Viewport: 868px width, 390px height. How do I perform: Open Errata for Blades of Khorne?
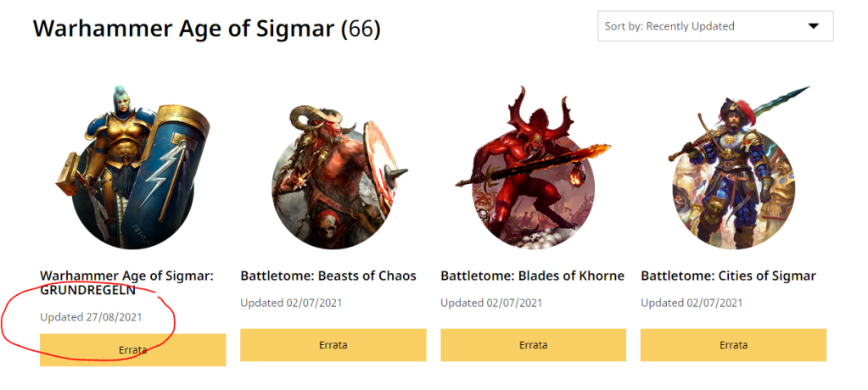tap(533, 345)
